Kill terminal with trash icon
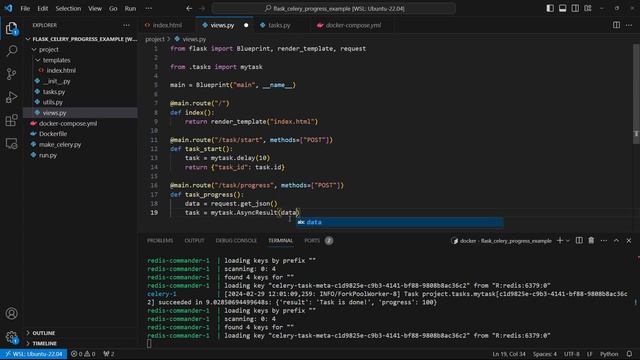Viewport: 640px width, 360px height. coord(591,240)
